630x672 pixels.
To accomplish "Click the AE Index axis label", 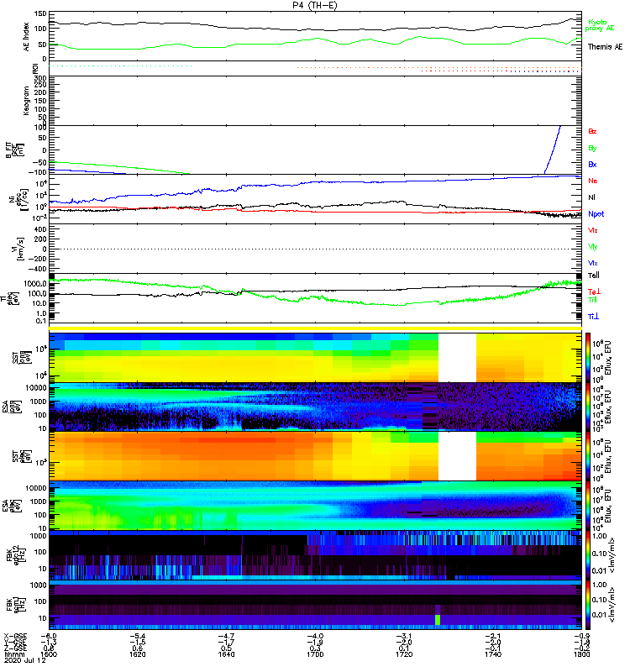I will coord(27,37).
